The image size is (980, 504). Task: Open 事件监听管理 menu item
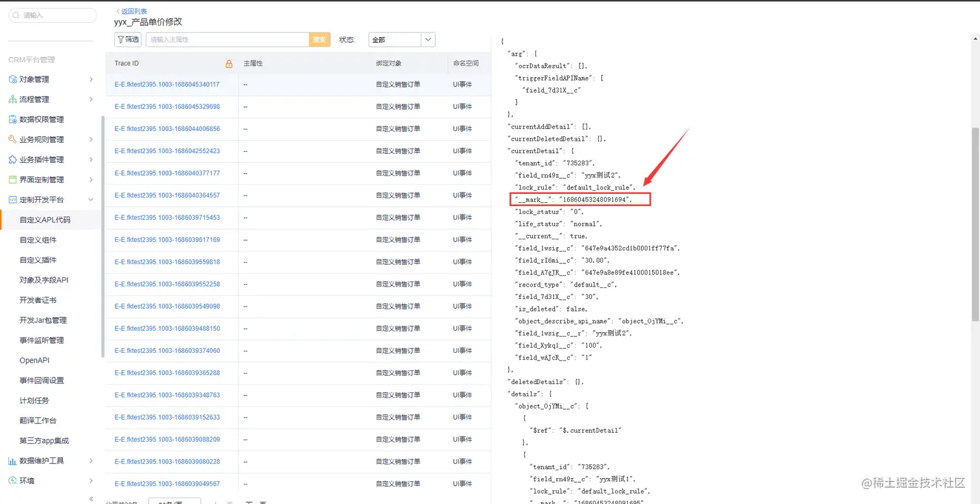click(42, 341)
